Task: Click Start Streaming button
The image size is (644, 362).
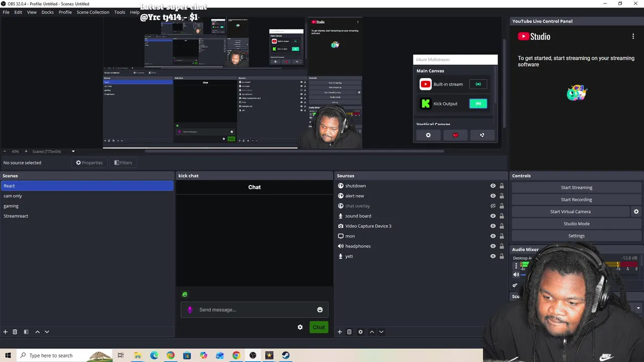Action: (577, 188)
